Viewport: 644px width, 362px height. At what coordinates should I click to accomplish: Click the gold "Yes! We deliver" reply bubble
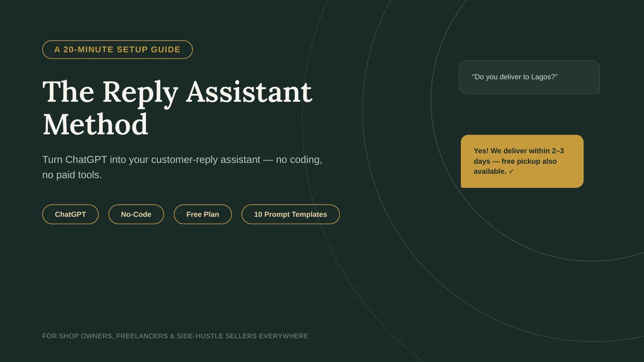pyautogui.click(x=522, y=161)
